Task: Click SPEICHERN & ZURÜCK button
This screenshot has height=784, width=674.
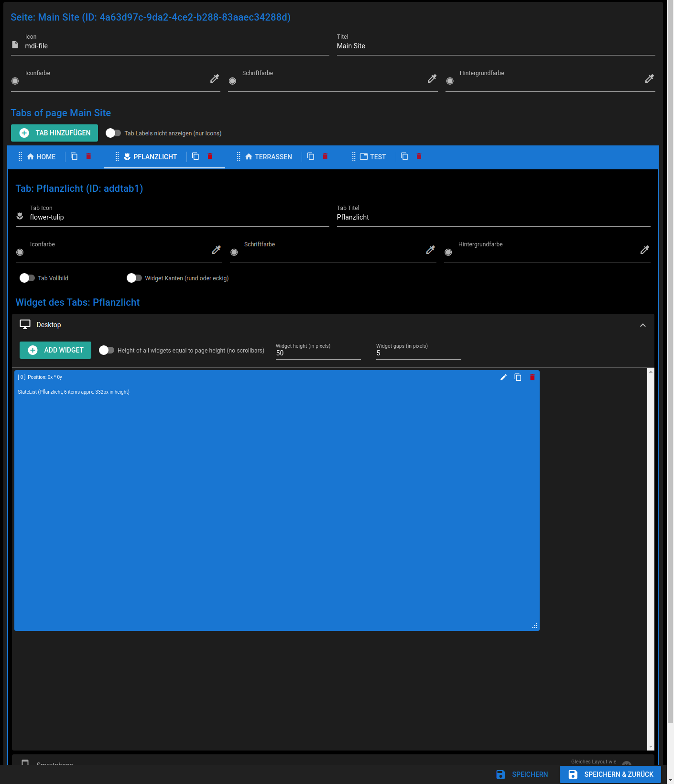Action: [610, 774]
